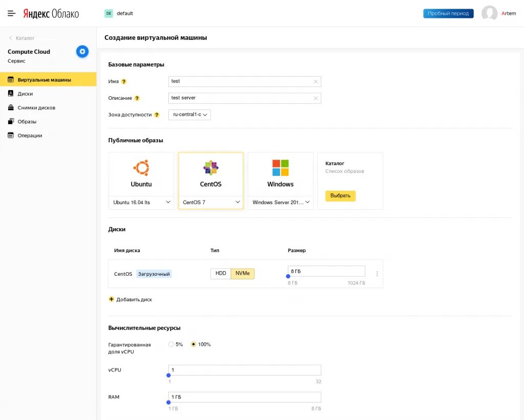This screenshot has height=420, width=524.
Task: Click the Каталог back link
Action: [25, 38]
